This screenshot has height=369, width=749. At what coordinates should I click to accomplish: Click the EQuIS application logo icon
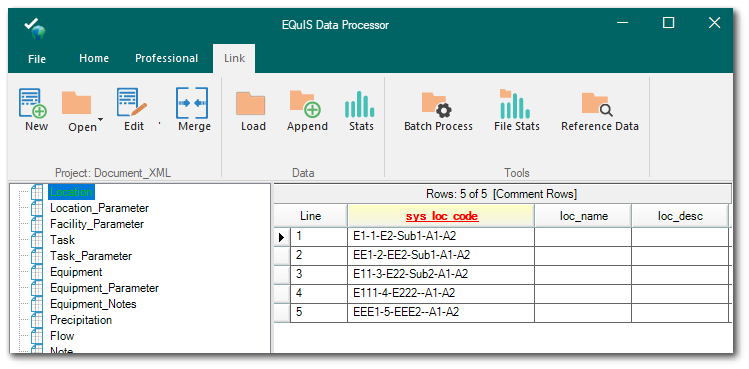[x=34, y=28]
